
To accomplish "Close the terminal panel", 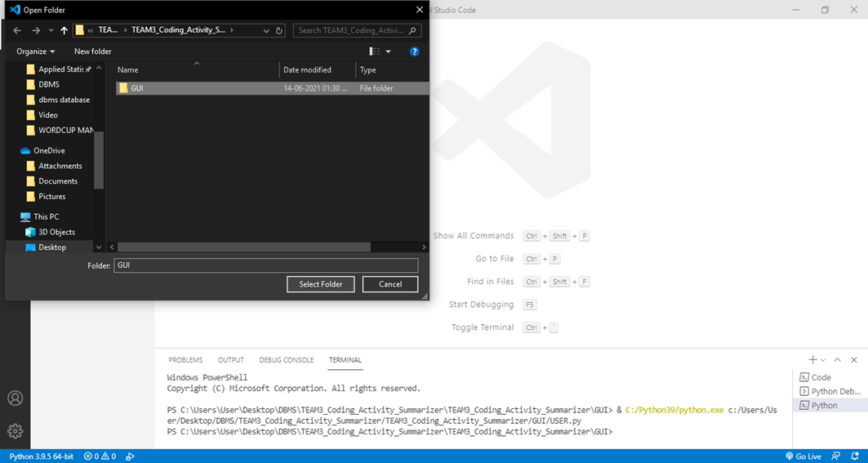I will tap(853, 360).
